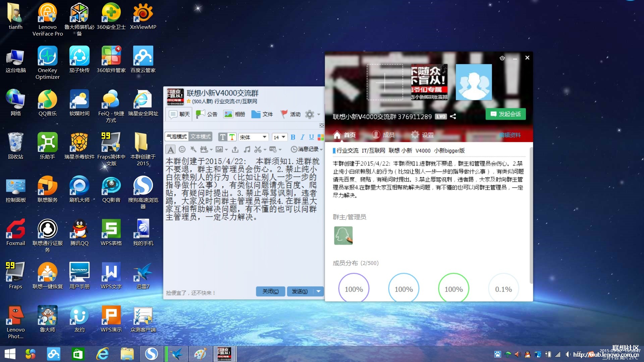Open Internet Explorer from the taskbar
Image resolution: width=644 pixels, height=362 pixels.
tap(102, 354)
